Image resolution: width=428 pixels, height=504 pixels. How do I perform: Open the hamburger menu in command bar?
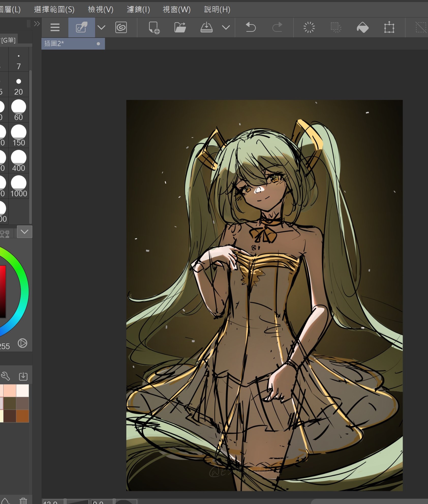[x=55, y=27]
